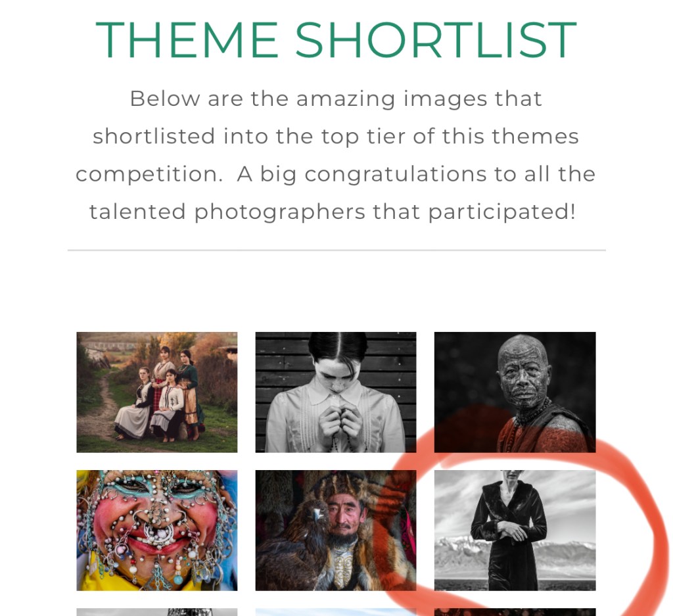Open the black-and-white praying woman photo

tap(336, 392)
